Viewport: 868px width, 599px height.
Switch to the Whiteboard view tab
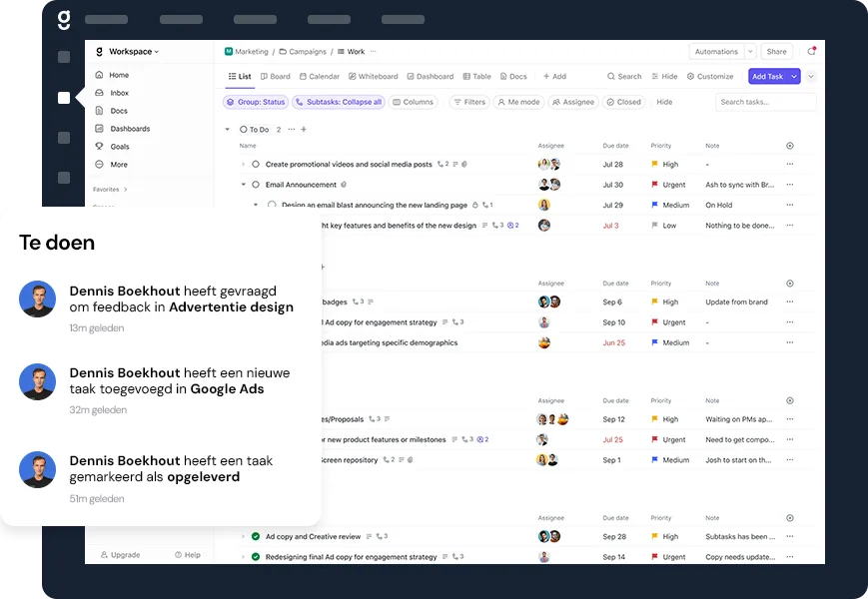tap(374, 76)
